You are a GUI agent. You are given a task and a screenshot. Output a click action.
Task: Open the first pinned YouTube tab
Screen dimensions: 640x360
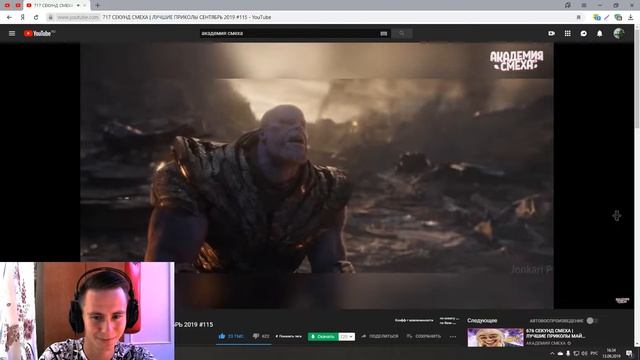coord(7,5)
